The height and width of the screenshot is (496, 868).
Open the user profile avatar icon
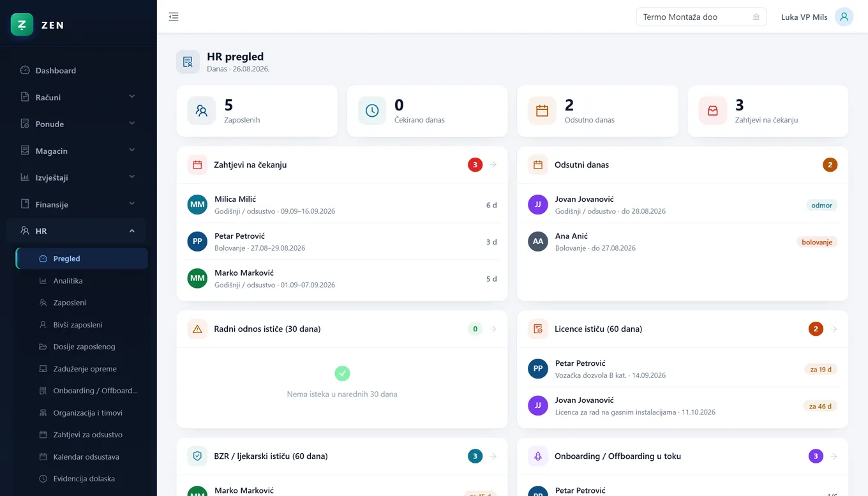pyautogui.click(x=844, y=17)
